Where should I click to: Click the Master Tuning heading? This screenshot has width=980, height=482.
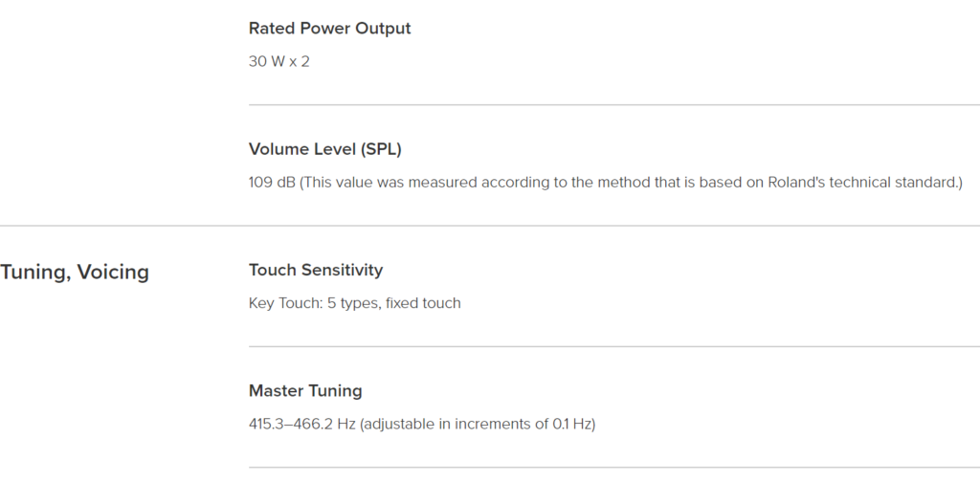pyautogui.click(x=305, y=391)
